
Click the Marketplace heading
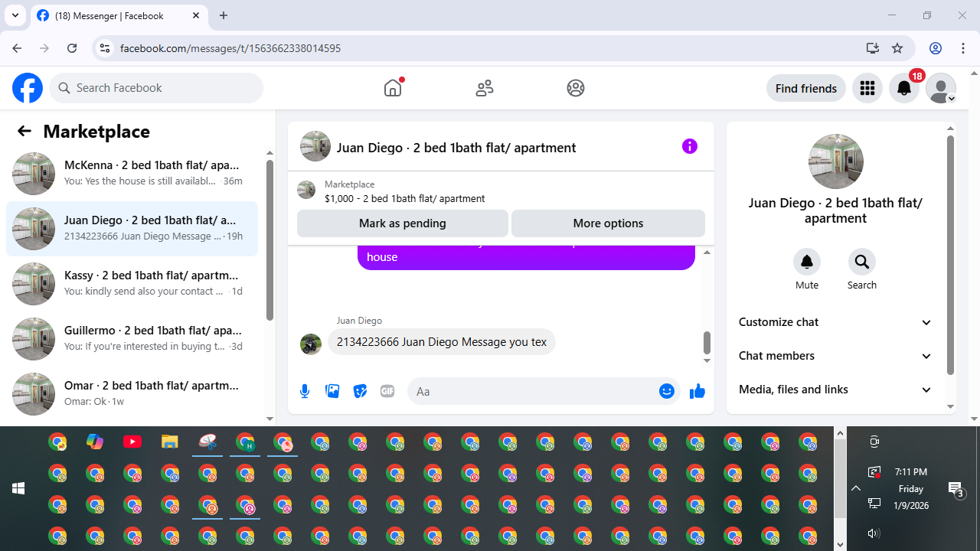point(96,131)
